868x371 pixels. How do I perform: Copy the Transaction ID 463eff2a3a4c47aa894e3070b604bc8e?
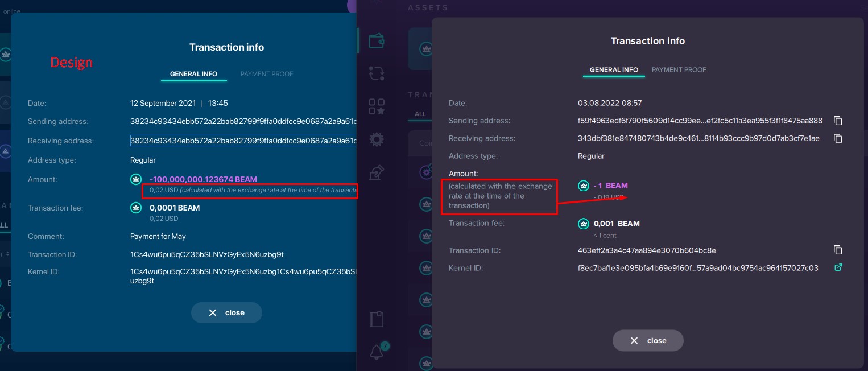[x=838, y=250]
